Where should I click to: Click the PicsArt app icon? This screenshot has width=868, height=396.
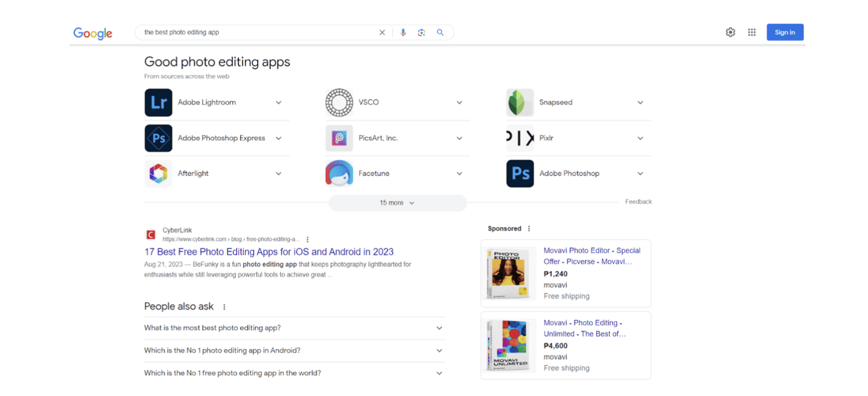339,138
